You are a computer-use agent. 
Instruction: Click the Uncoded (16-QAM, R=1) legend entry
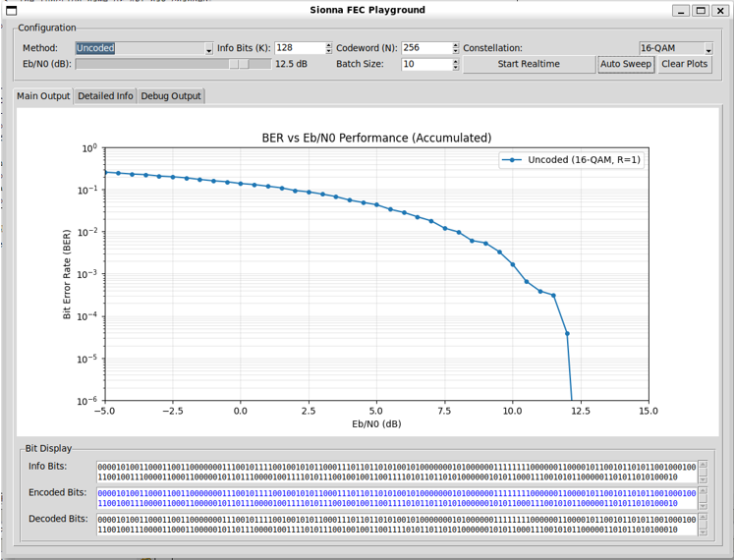coord(584,160)
